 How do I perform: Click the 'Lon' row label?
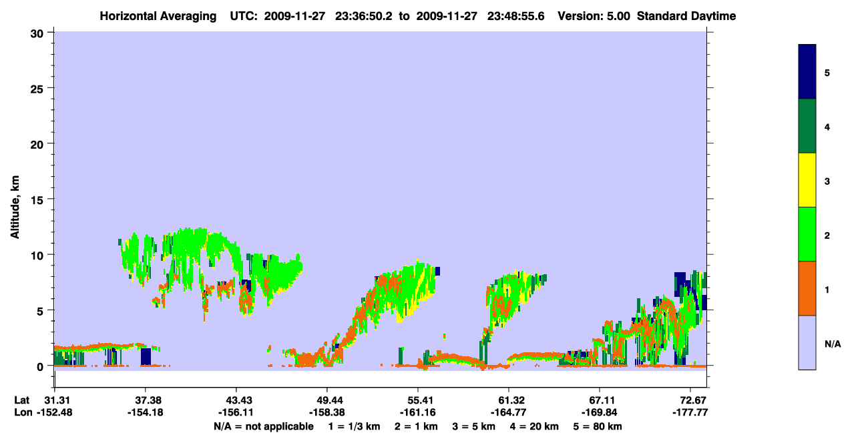[x=23, y=412]
